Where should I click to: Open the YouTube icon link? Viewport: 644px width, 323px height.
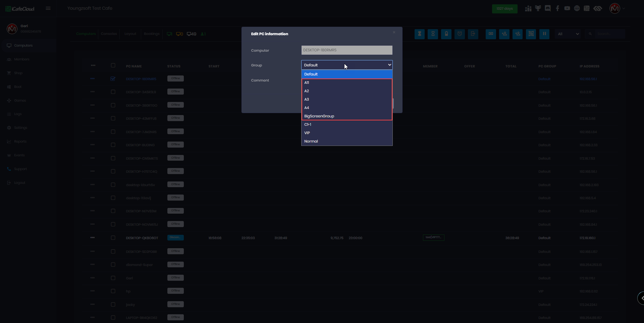point(567,8)
